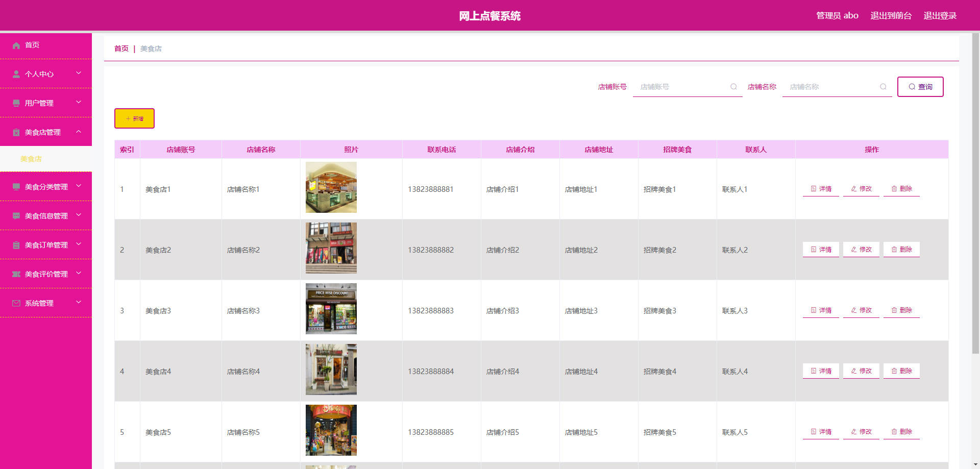This screenshot has height=469, width=980.
Task: Click 删除 for 美食店2
Action: click(x=901, y=250)
